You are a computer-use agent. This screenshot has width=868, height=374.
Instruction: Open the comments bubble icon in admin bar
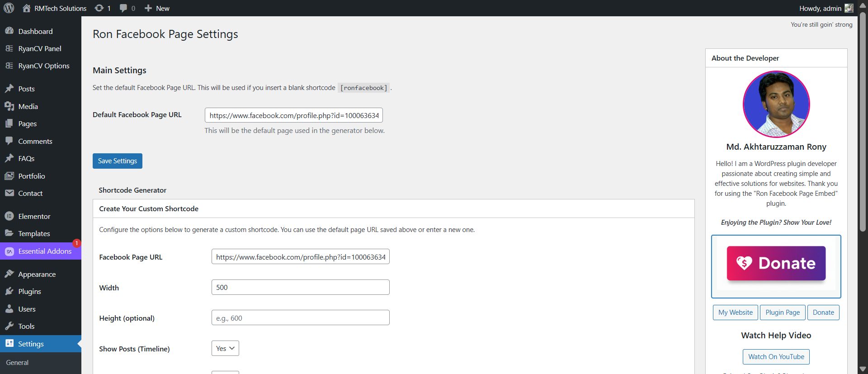coord(123,8)
